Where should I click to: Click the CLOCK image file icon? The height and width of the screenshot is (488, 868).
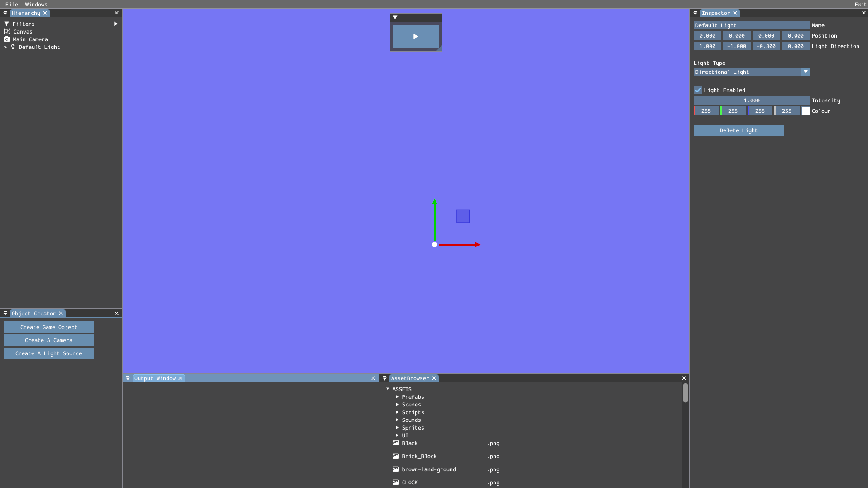(396, 482)
